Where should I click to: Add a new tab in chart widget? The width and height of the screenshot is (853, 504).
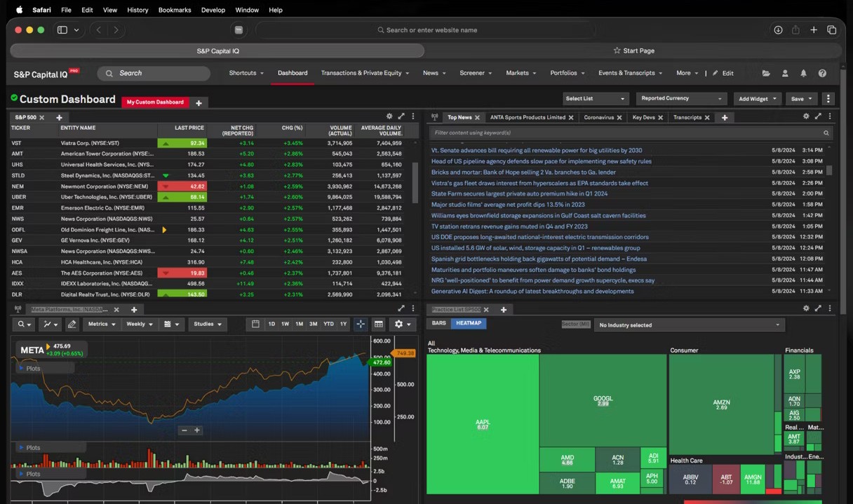pyautogui.click(x=134, y=310)
